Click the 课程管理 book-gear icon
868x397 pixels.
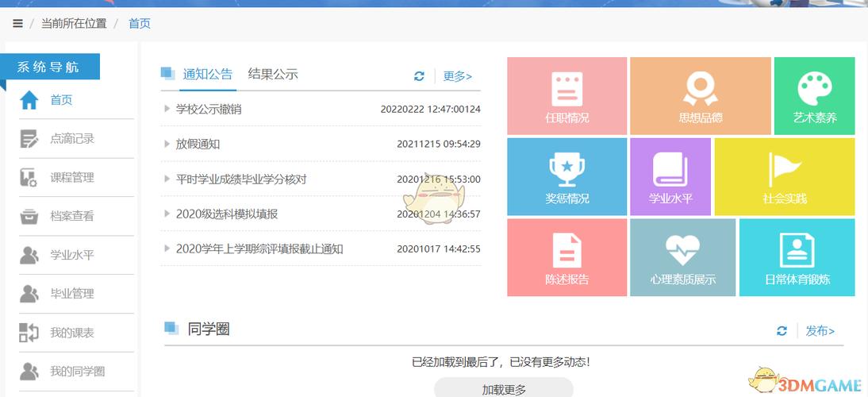click(x=29, y=178)
